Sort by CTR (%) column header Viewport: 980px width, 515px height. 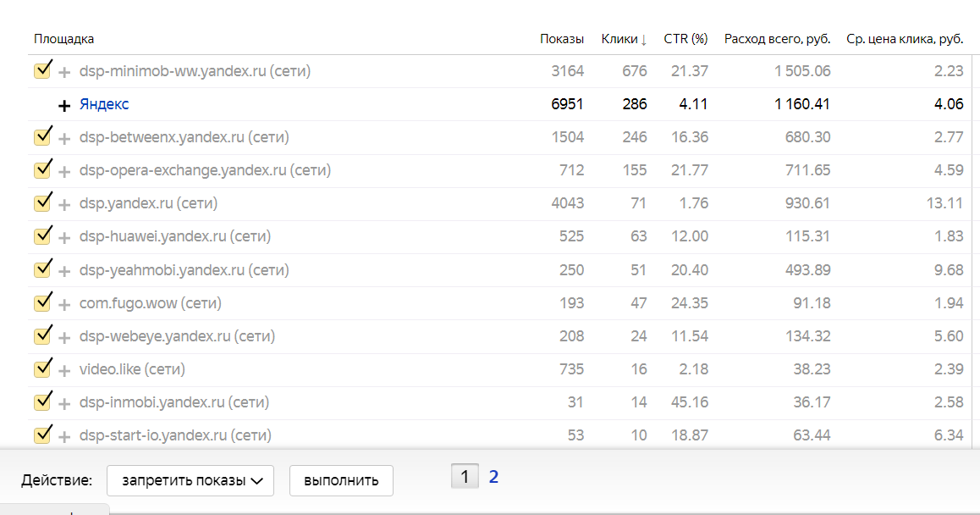pyautogui.click(x=685, y=39)
